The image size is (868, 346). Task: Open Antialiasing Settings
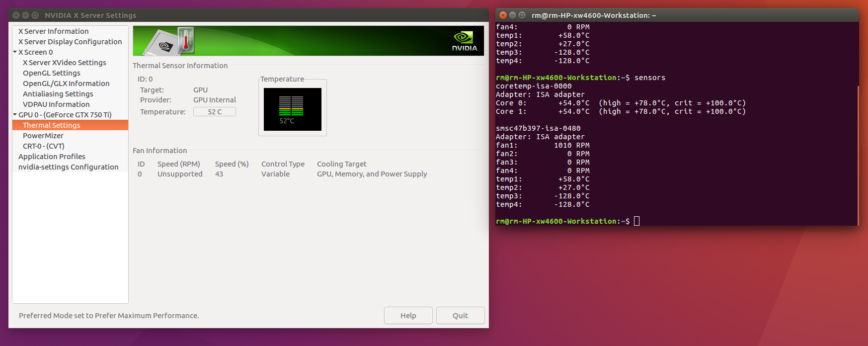pyautogui.click(x=58, y=94)
